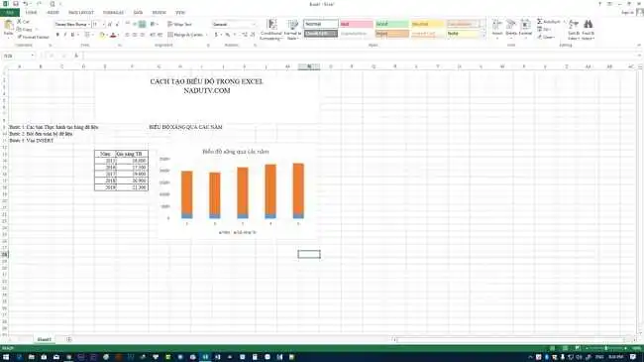Apply the accounting dollar number format
Image resolution: width=644 pixels, height=362 pixels.
[216, 35]
